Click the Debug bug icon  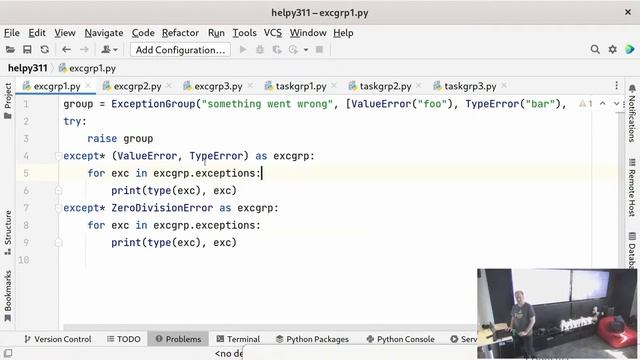click(x=260, y=50)
